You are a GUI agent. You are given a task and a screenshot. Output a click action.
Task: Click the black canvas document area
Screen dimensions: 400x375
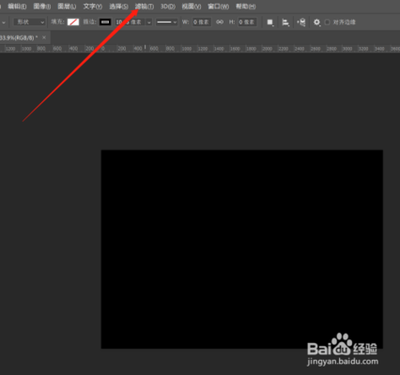pyautogui.click(x=242, y=249)
